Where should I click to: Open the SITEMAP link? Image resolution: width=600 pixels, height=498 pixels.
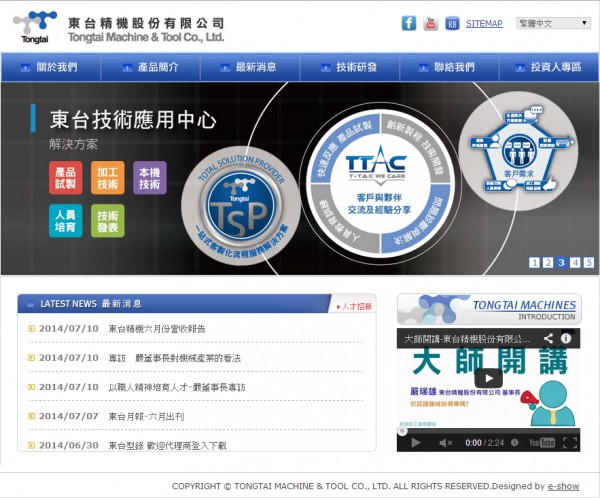coord(484,24)
